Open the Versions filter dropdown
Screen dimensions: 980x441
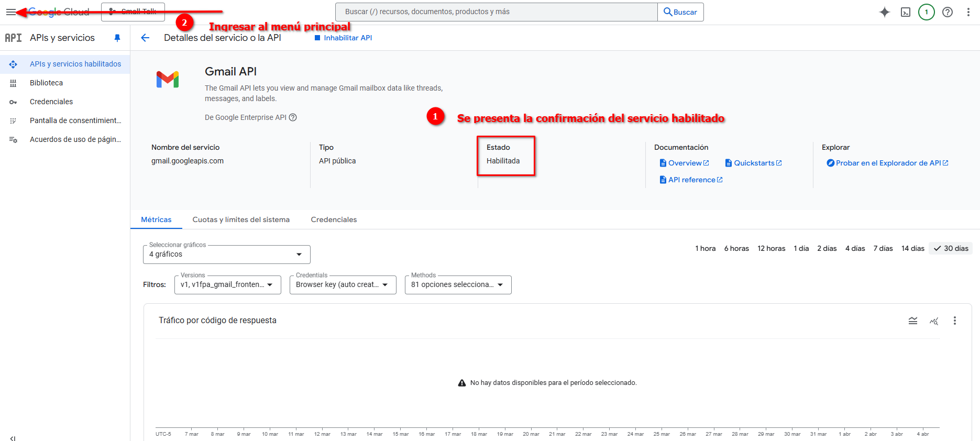pyautogui.click(x=227, y=285)
